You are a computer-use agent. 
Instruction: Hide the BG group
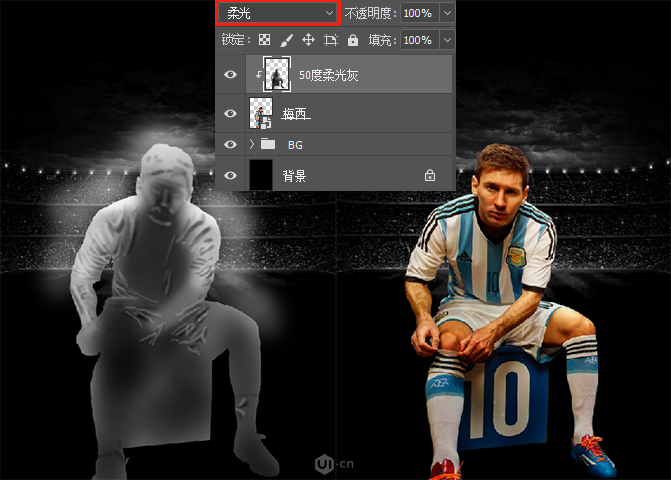[230, 145]
